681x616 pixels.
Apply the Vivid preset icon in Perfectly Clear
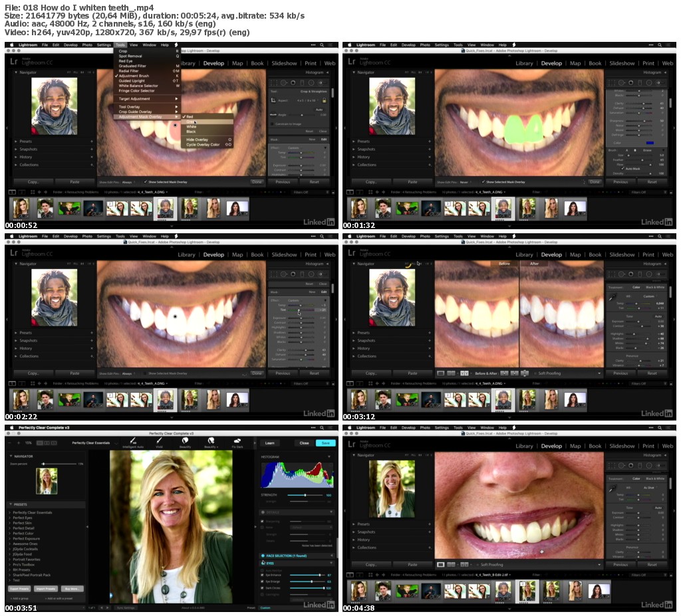pyautogui.click(x=159, y=441)
